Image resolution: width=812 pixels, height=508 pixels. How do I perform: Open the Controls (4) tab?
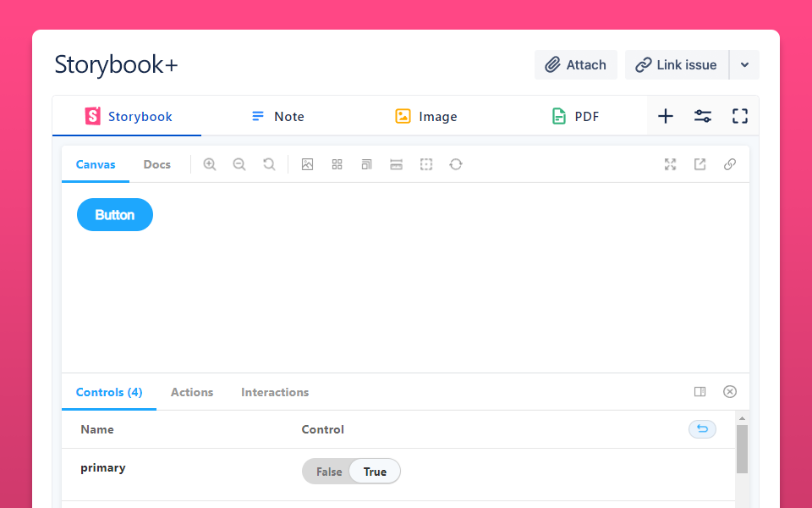click(109, 392)
